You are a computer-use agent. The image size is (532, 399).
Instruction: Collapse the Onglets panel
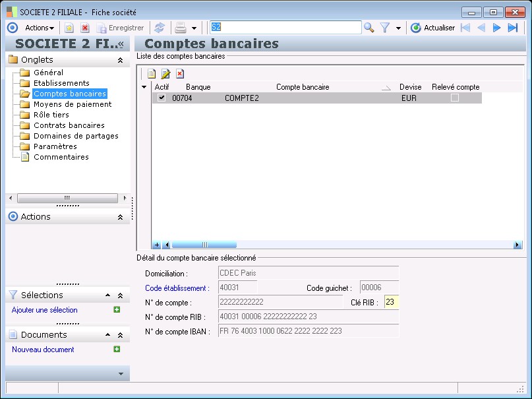tap(120, 60)
